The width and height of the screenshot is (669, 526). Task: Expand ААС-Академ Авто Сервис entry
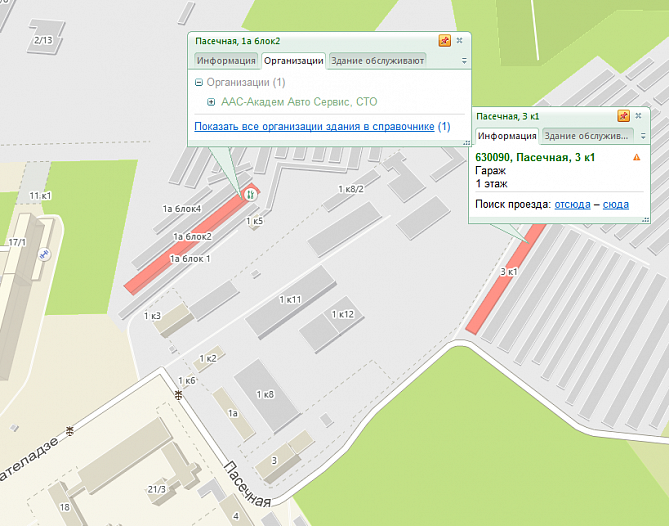211,102
